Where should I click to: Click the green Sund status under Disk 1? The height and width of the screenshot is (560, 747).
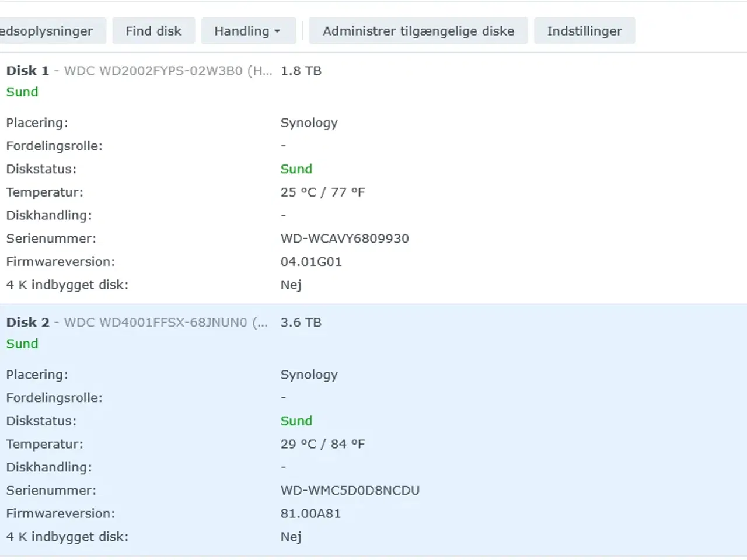pos(22,92)
